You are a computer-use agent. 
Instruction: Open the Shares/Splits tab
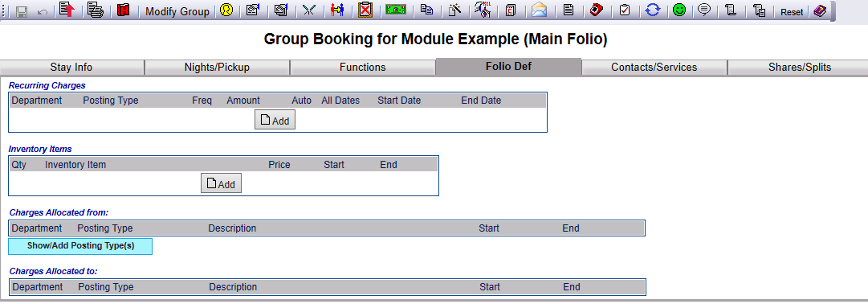click(800, 67)
